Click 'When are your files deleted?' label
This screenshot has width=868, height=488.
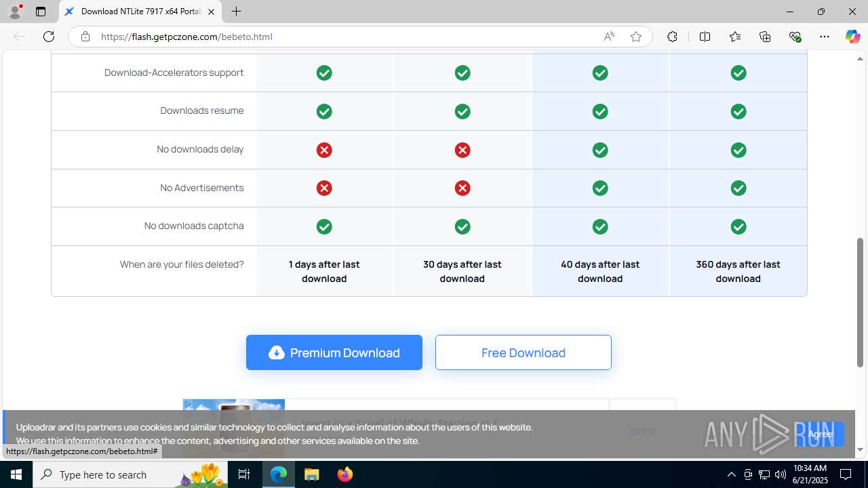point(182,264)
